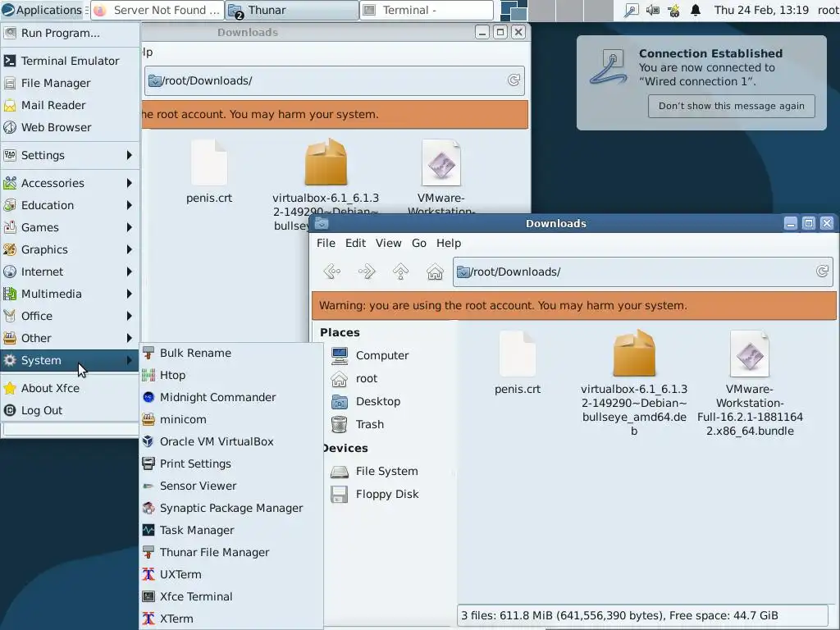The width and height of the screenshot is (840, 630).
Task: Open the File menu in the front Downloads window
Action: (326, 243)
